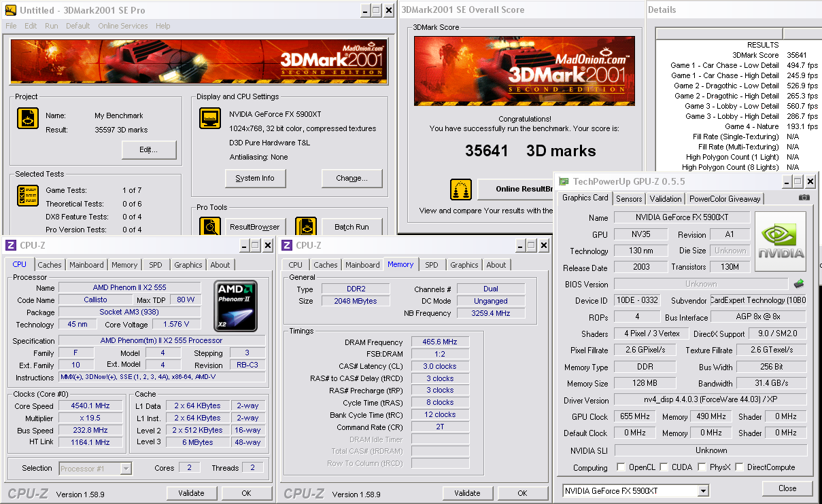
Task: Open the GPU selection dropdown in GPU-Z
Action: click(703, 491)
